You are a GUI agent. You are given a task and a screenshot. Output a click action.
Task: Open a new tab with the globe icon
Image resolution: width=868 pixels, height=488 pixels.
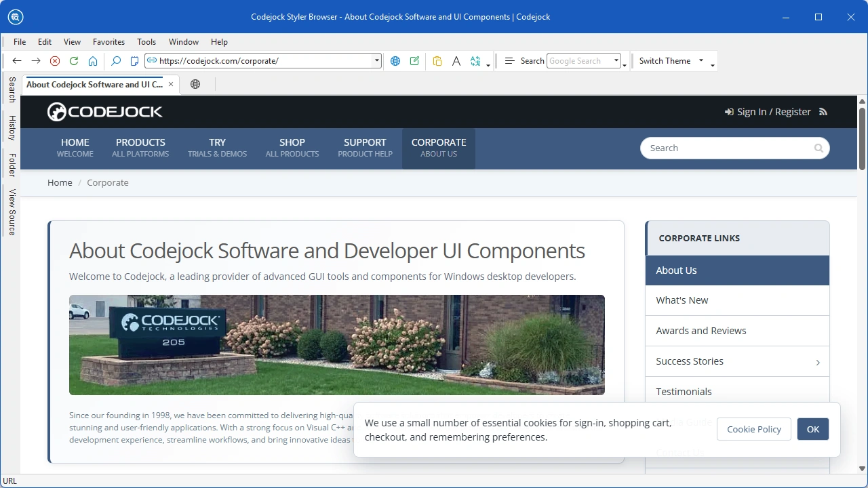(x=195, y=84)
